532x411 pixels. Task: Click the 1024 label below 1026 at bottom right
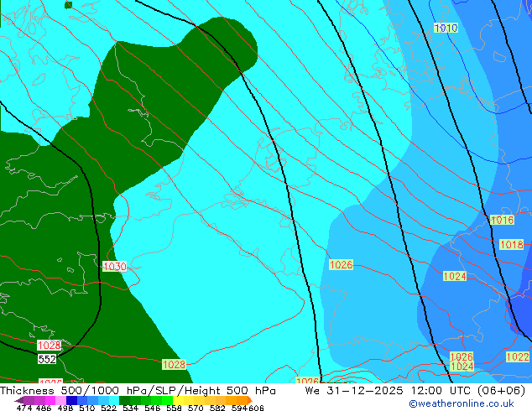tap(462, 367)
